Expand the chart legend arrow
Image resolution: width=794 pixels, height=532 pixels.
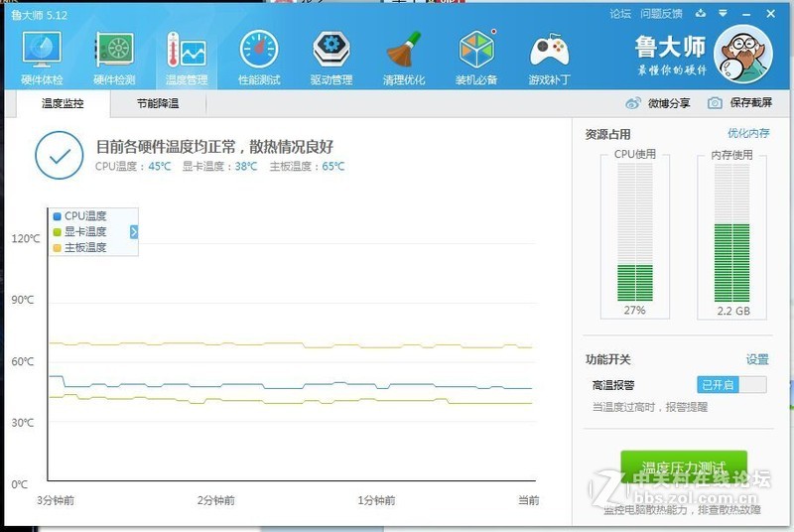click(x=134, y=232)
